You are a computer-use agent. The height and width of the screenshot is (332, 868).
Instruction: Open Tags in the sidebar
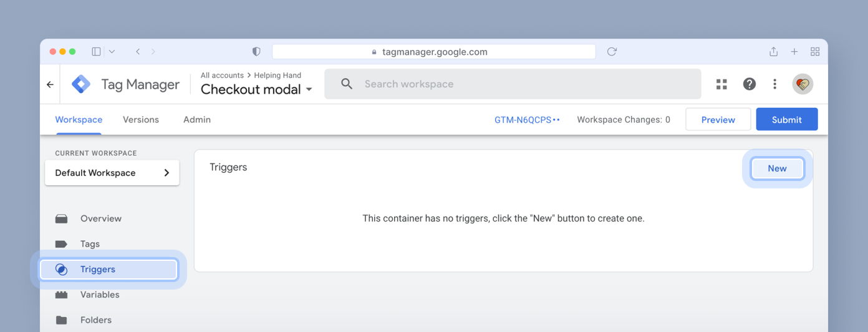click(90, 244)
